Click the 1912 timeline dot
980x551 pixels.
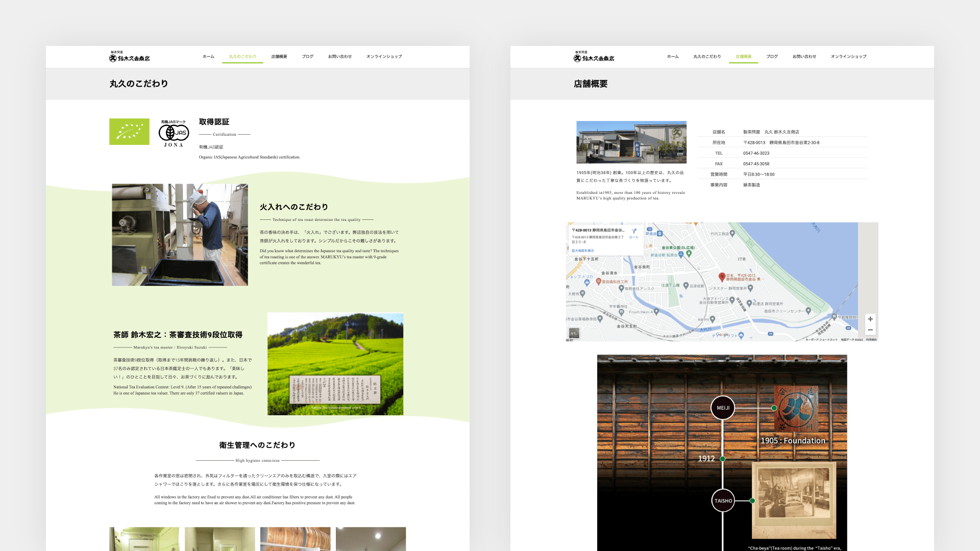click(723, 459)
